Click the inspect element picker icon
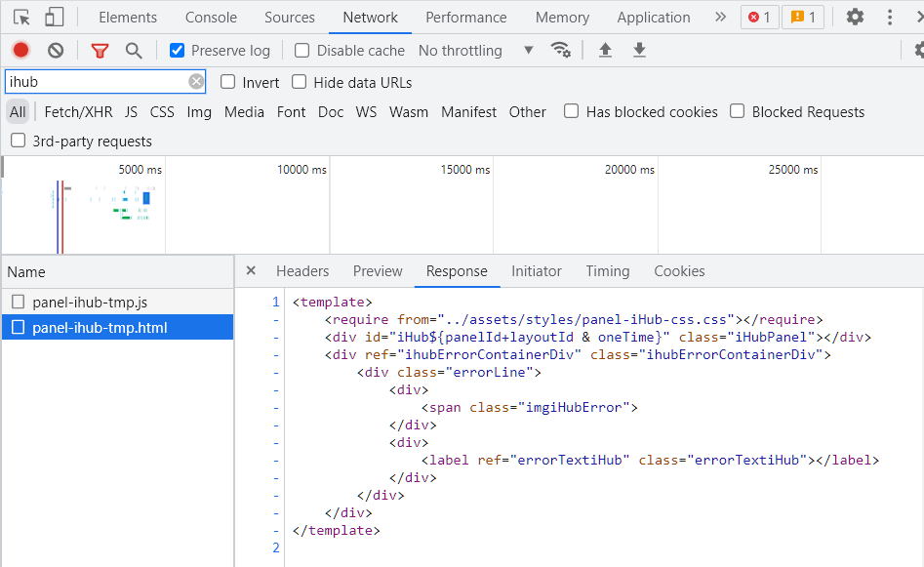 (21, 17)
